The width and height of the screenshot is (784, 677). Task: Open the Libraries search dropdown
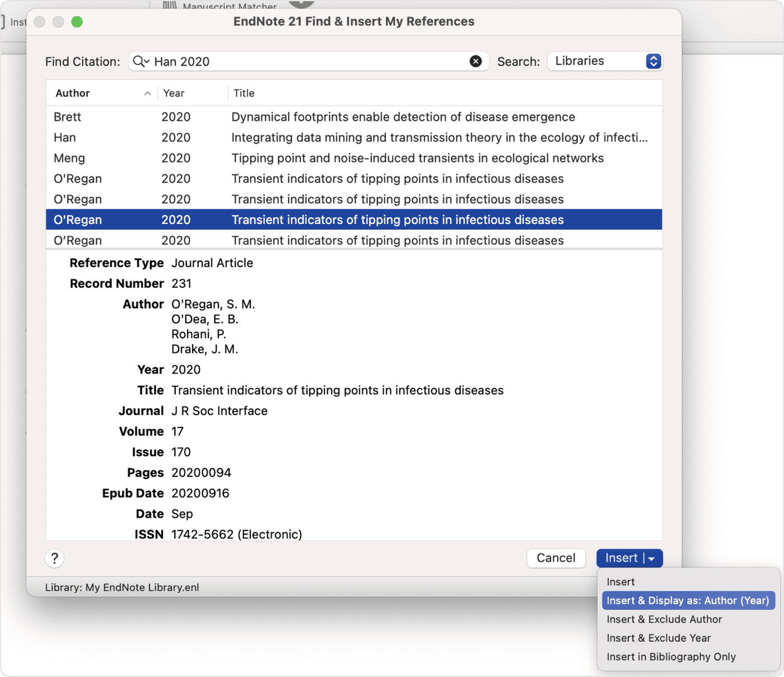[x=605, y=61]
